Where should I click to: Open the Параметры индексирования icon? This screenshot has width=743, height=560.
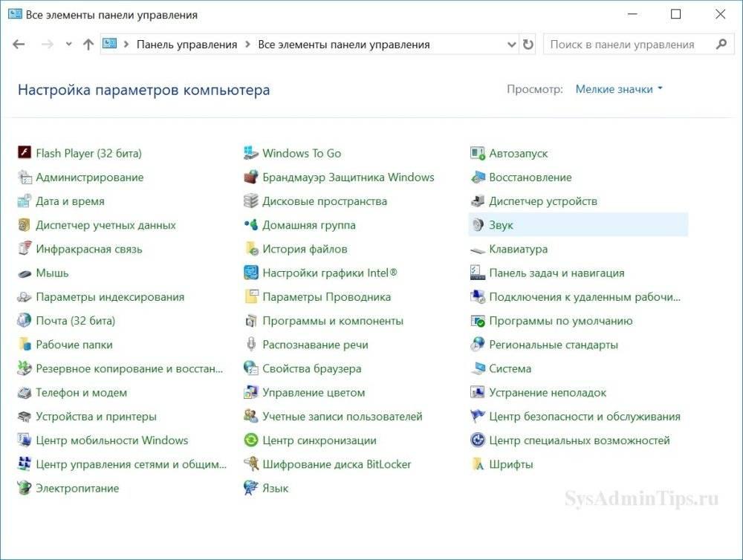coord(25,297)
